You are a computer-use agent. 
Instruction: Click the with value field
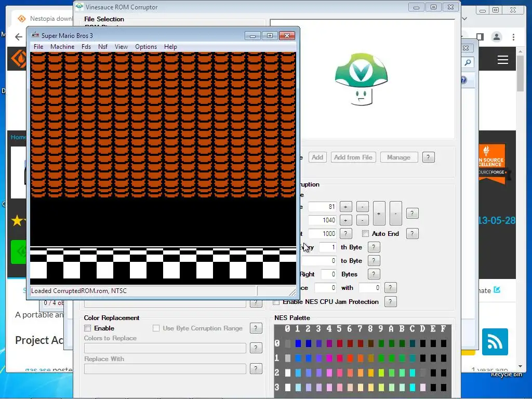pyautogui.click(x=370, y=288)
